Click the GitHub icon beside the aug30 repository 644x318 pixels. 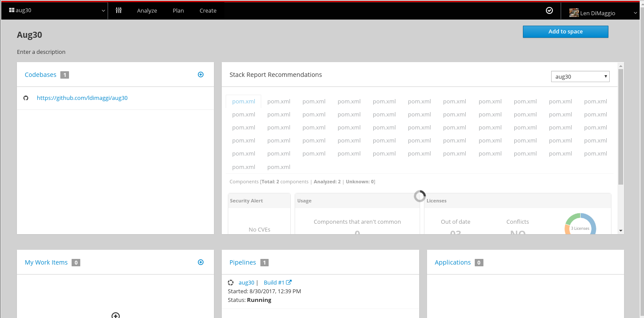pyautogui.click(x=26, y=98)
